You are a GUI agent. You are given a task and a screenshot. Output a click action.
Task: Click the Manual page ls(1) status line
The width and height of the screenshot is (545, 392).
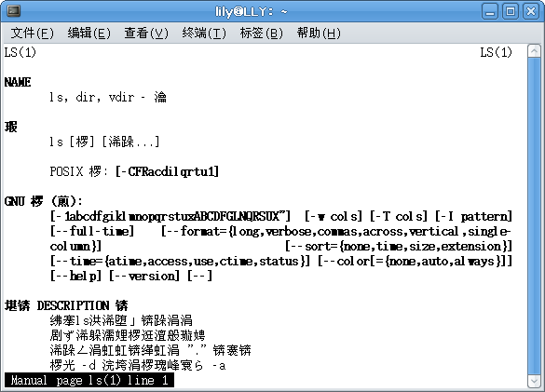click(89, 380)
